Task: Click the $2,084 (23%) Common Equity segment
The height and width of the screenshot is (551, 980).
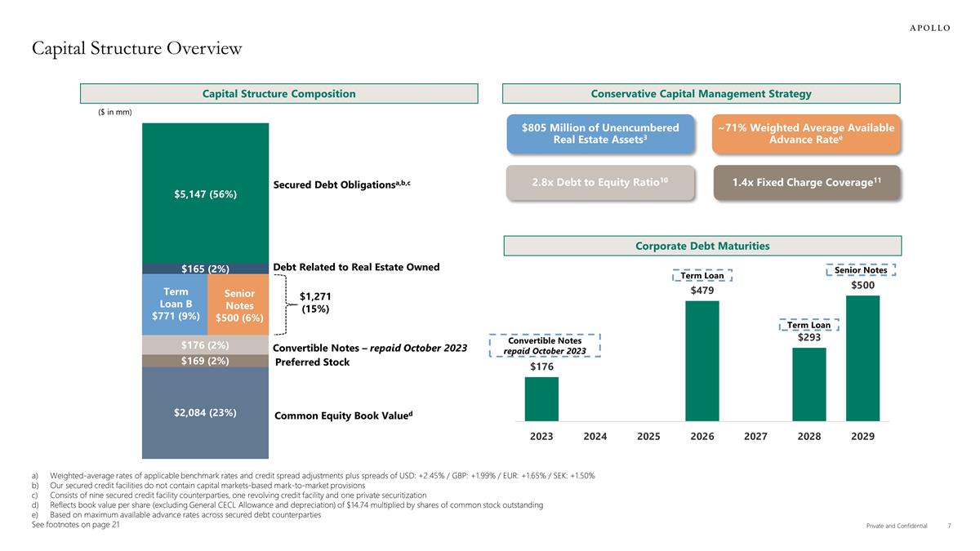Action: click(205, 412)
